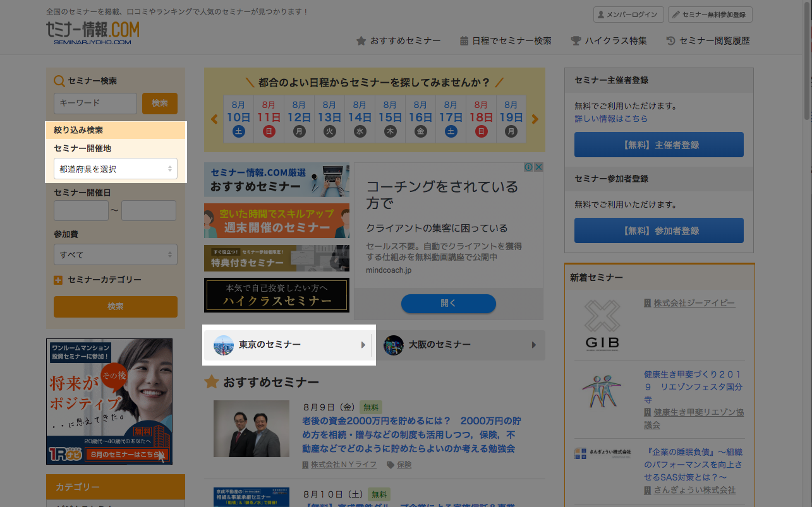Open the 参加費 dropdown showing すべて
The image size is (812, 507).
[x=115, y=254]
